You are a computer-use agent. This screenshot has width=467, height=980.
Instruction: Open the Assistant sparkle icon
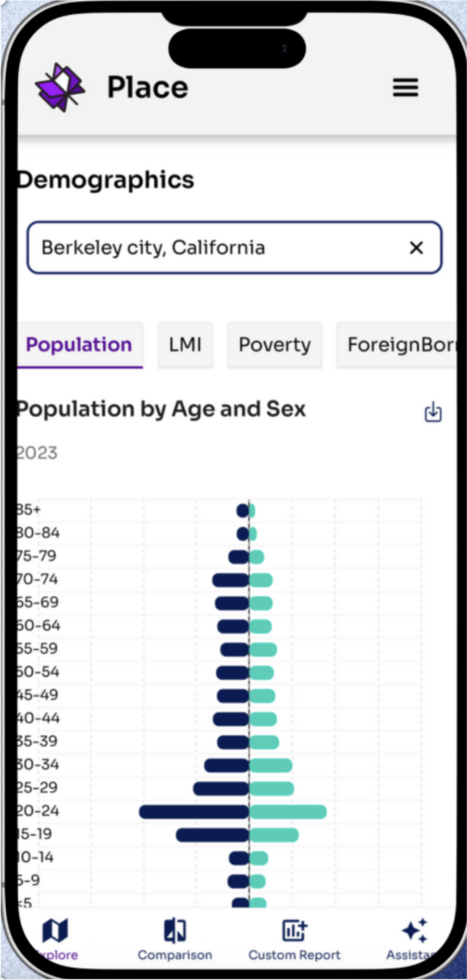pos(414,931)
